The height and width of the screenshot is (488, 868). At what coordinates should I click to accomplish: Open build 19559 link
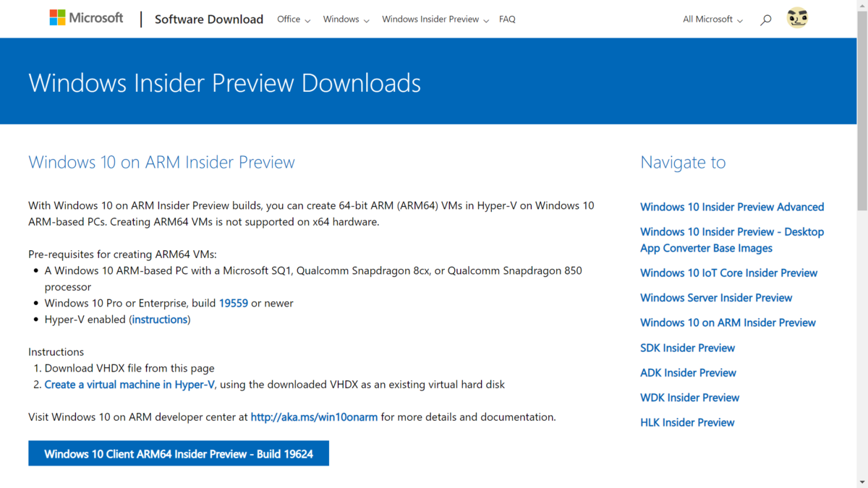click(234, 303)
